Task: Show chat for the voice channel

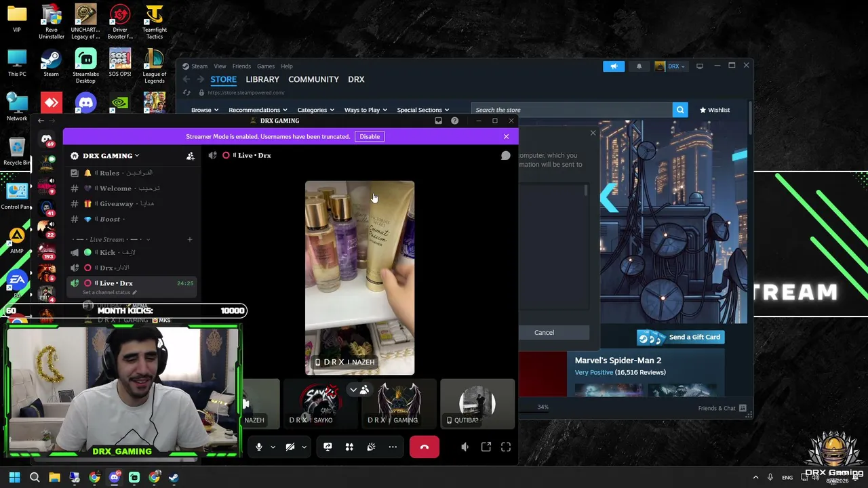Action: click(x=505, y=155)
